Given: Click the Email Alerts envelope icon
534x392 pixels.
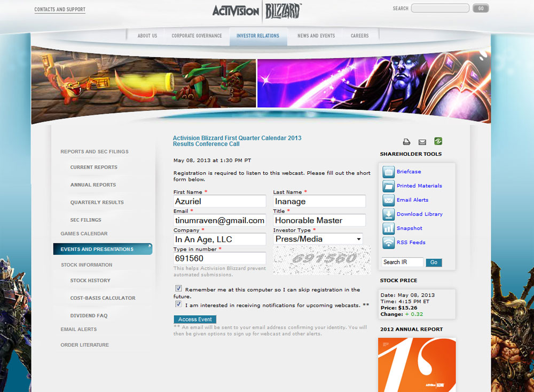Looking at the screenshot, I should tap(388, 200).
